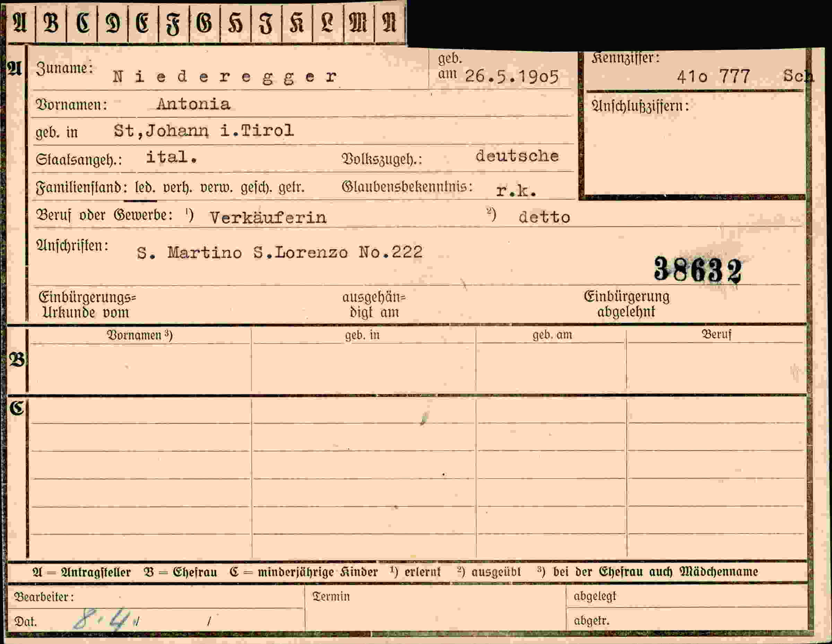This screenshot has height=644, width=832.
Task: Click the Anschlußziffern label
Action: click(x=640, y=106)
